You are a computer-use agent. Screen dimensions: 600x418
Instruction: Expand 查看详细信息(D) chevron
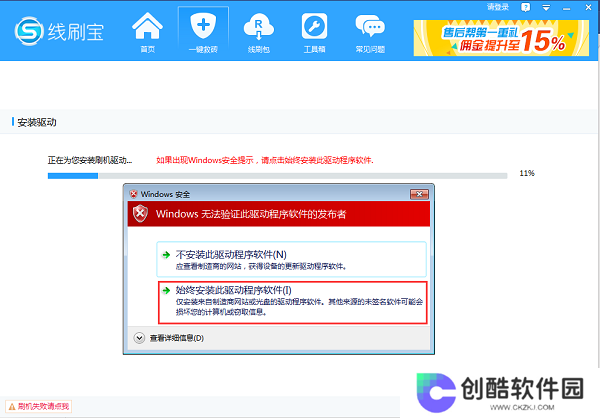pyautogui.click(x=139, y=338)
